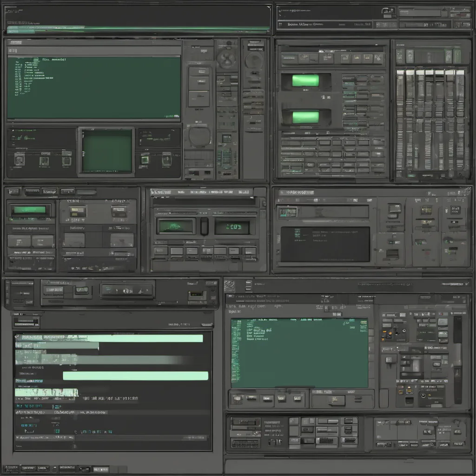Click the first small icon under the top-left terminal
The height and width of the screenshot is (476, 476).
point(20,160)
